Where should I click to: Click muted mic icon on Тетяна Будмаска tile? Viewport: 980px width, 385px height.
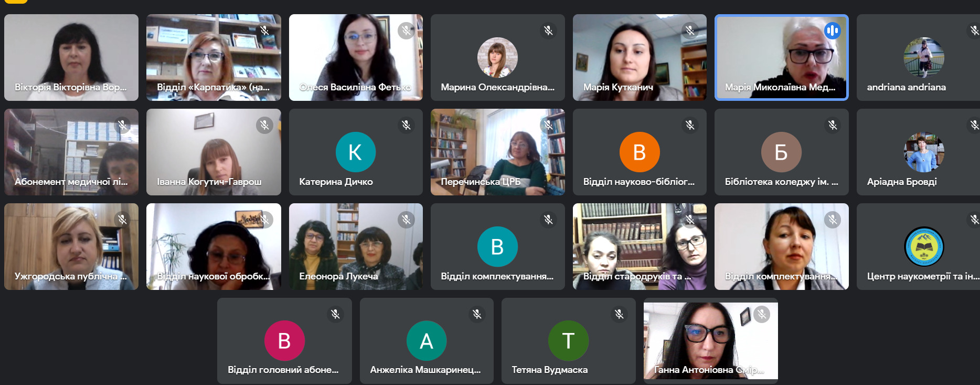click(x=619, y=314)
